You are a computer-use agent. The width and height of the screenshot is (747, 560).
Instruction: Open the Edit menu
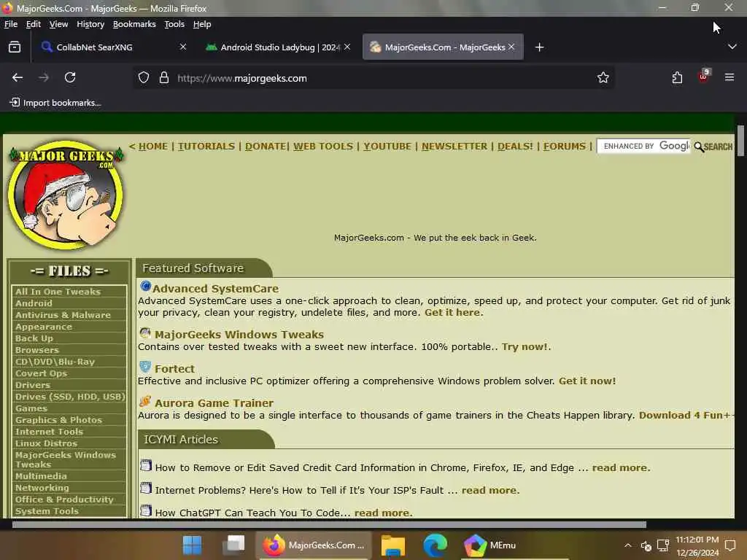click(34, 24)
